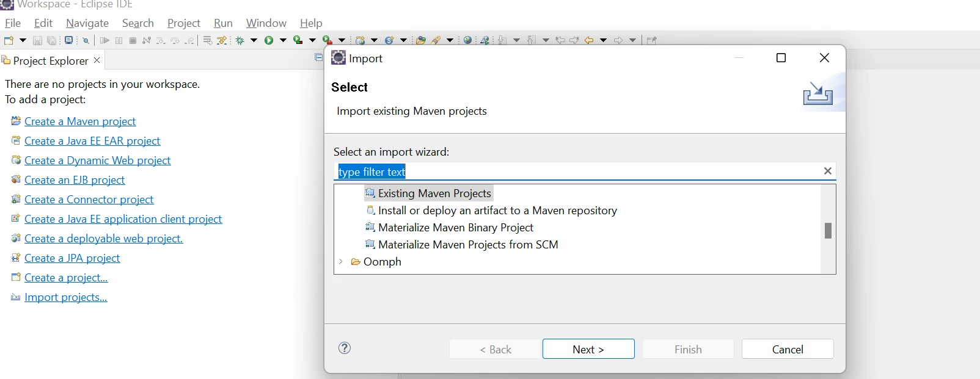Click the Resume debug icon
Screen dimensions: 980x379
(104, 40)
